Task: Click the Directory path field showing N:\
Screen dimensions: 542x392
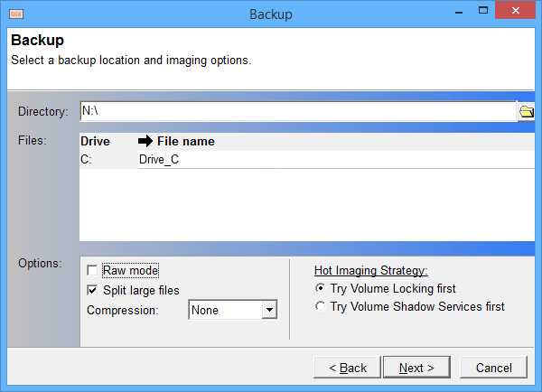Action: pyautogui.click(x=296, y=111)
